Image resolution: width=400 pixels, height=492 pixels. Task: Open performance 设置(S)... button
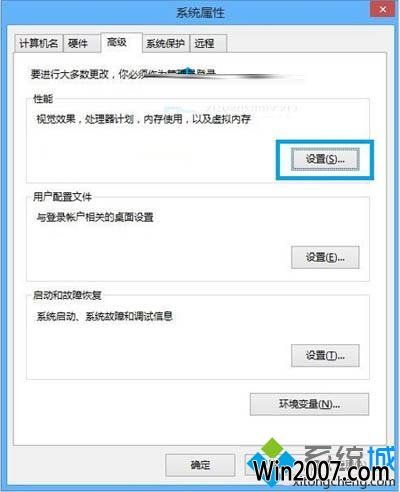pyautogui.click(x=325, y=159)
